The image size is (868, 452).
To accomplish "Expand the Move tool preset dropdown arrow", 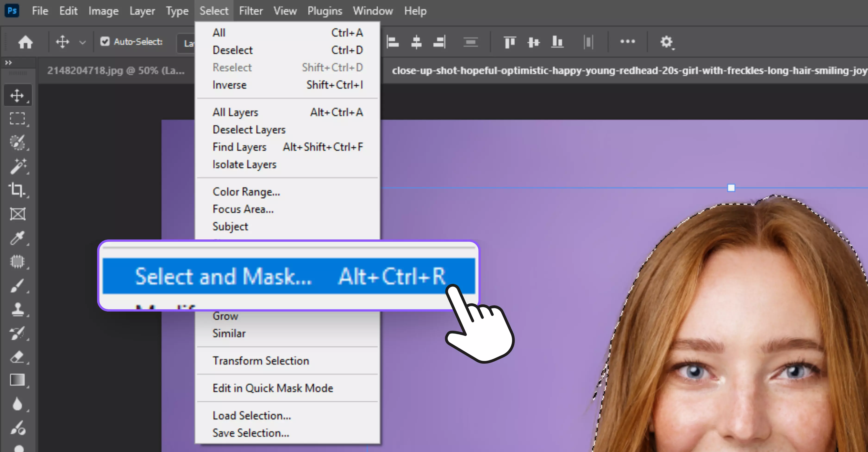I will (x=83, y=42).
